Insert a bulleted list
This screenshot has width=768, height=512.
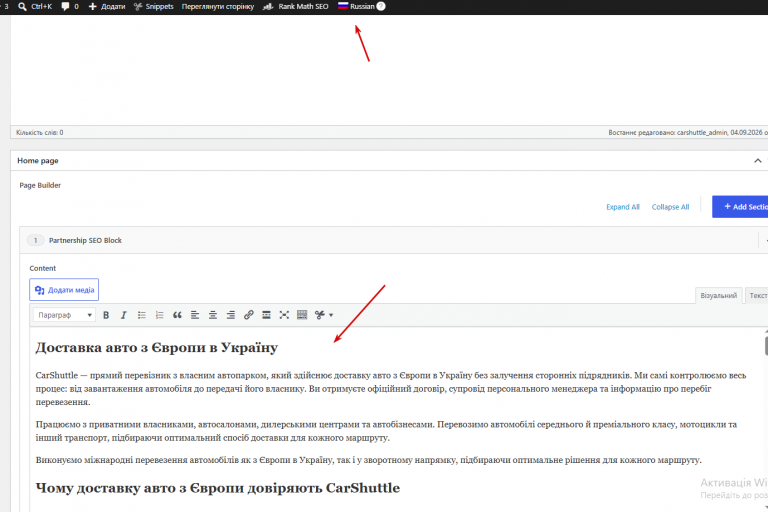point(142,315)
